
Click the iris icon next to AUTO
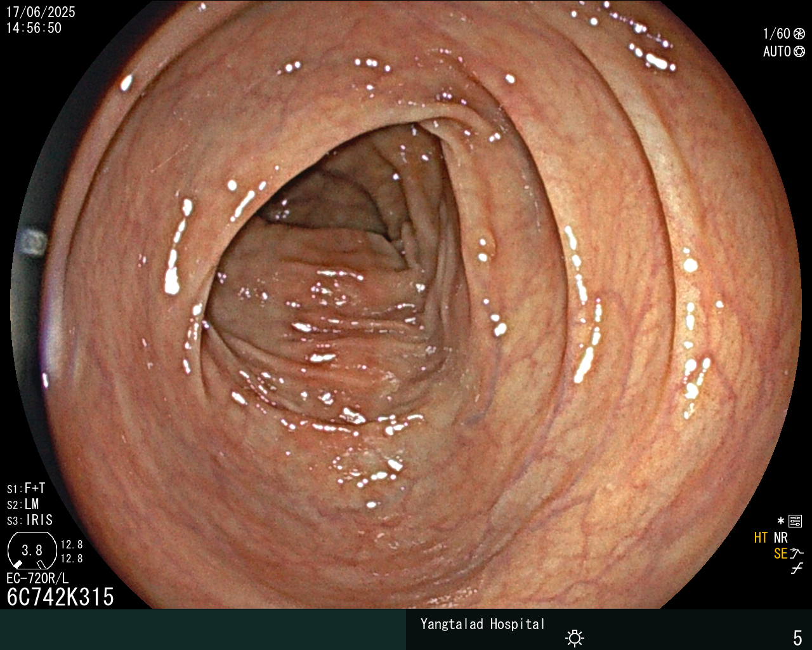point(799,51)
